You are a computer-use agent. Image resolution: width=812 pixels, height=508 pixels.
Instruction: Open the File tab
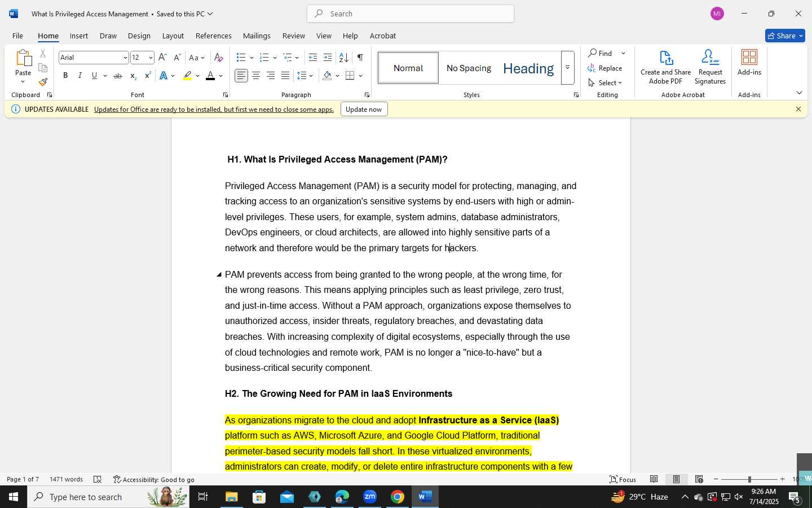pos(18,36)
